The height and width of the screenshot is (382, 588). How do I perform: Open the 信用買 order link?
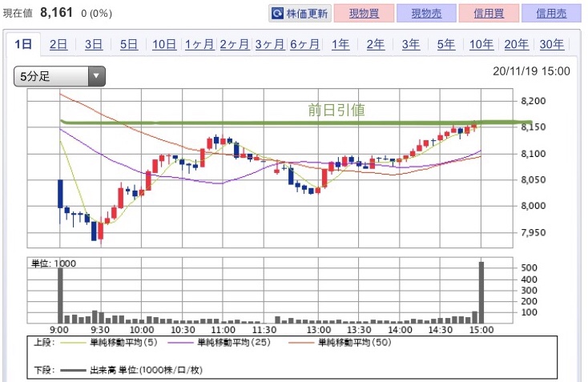pyautogui.click(x=489, y=14)
